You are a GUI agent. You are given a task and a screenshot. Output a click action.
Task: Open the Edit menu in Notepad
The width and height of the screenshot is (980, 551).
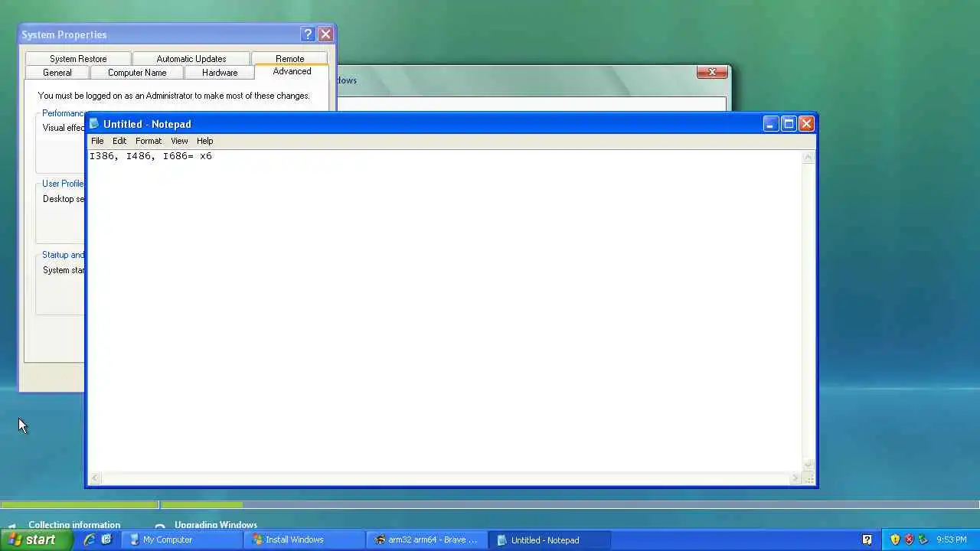pos(119,141)
